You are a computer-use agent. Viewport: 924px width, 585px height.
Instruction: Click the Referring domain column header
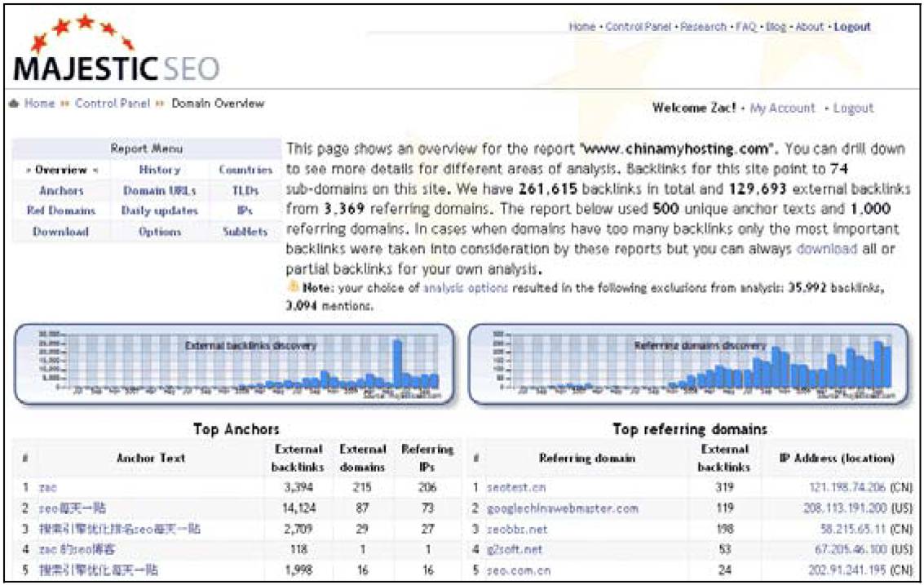587,458
